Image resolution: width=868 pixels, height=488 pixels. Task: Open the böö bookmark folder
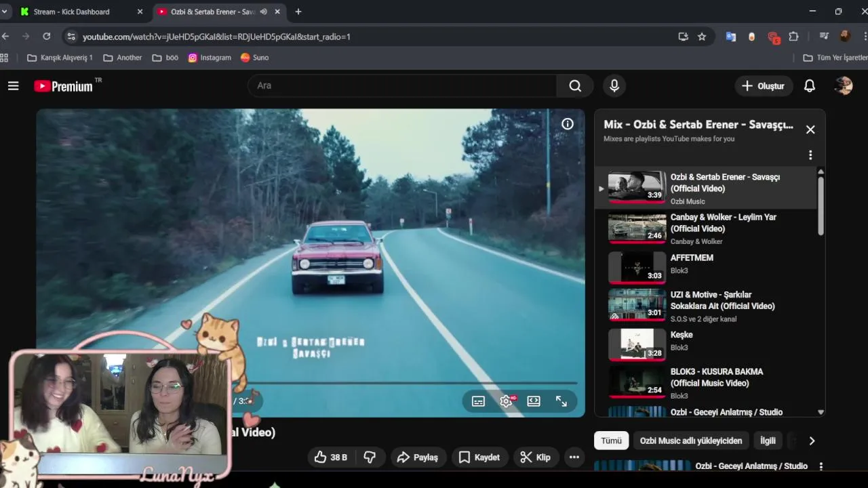click(x=165, y=58)
